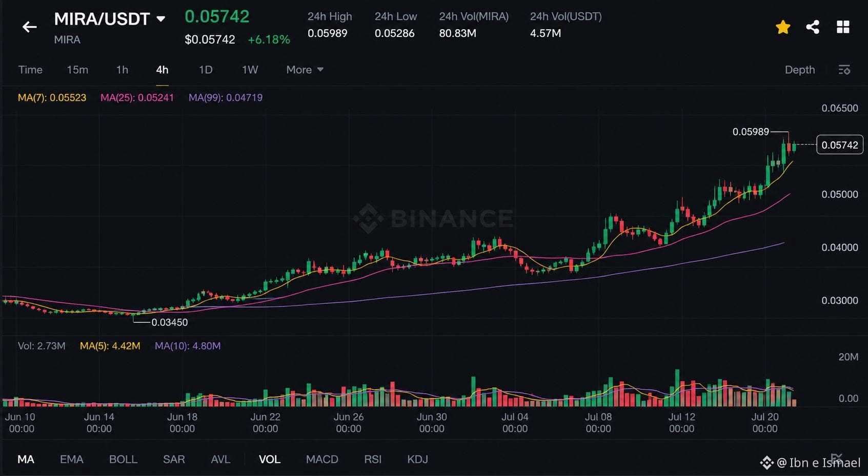Click the MA(5): 4.42M volume label

pyautogui.click(x=110, y=346)
